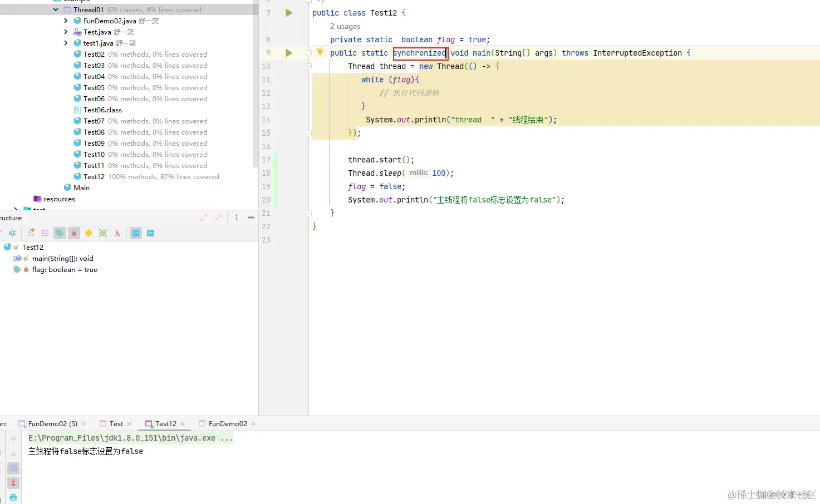
Task: Toggle Show Lambdas icon in Structure
Action: tap(117, 233)
